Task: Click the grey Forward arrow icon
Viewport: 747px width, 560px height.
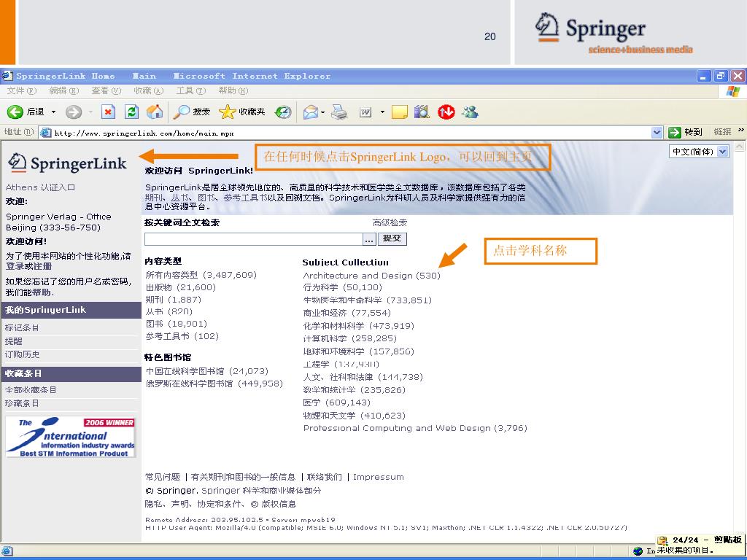Action: pyautogui.click(x=74, y=112)
